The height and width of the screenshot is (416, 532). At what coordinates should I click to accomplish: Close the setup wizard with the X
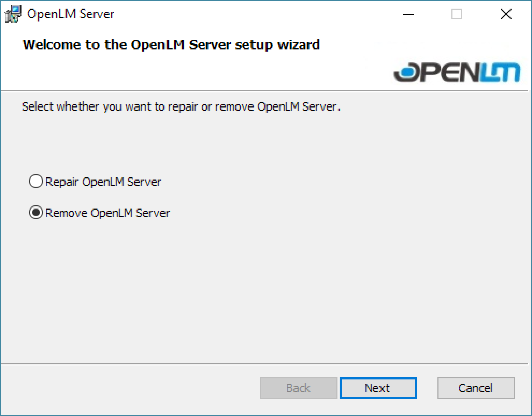tap(506, 14)
